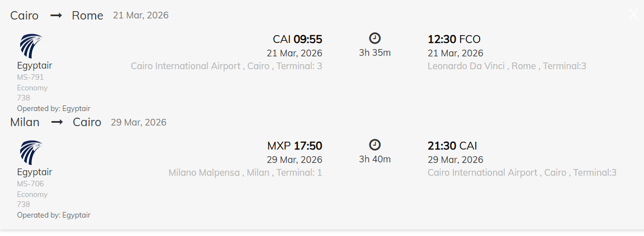Click the MS-706 flight number
This screenshot has width=644, height=236.
click(x=30, y=184)
